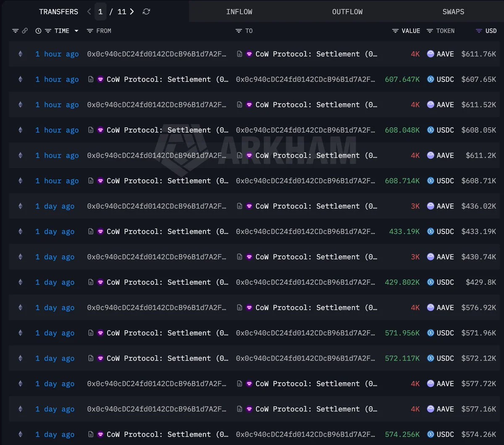Screen dimensions: 504x445
Task: Click contract document icon in $577.72K row
Action: 239,384
